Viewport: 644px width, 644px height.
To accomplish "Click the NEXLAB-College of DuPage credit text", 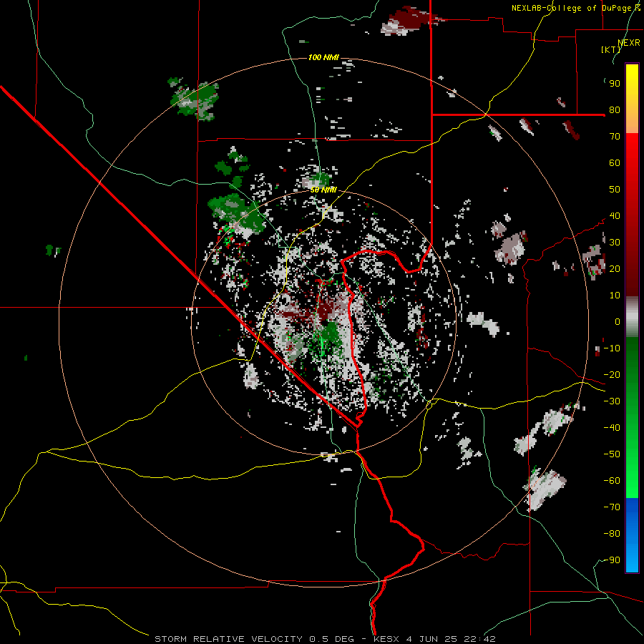I will pos(575,8).
